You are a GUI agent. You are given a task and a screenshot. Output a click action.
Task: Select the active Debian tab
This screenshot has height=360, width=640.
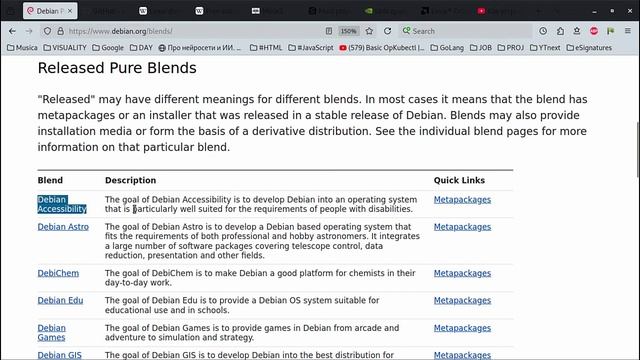point(50,11)
